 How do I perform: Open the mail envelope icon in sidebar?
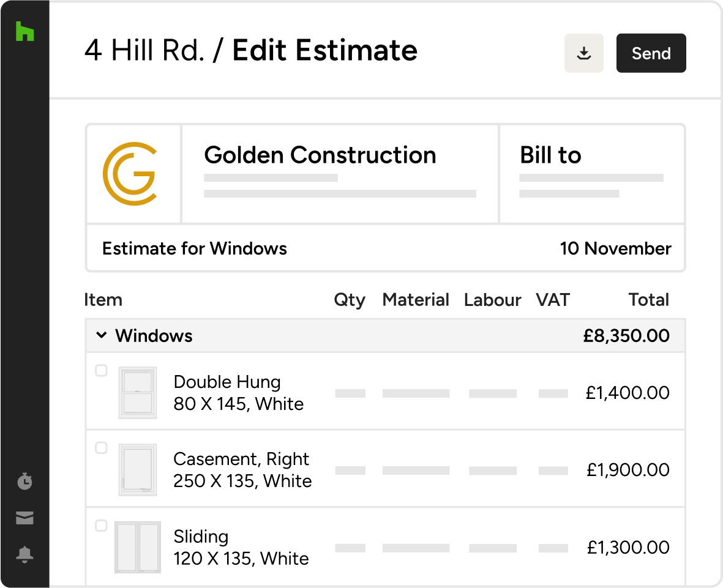pyautogui.click(x=24, y=518)
